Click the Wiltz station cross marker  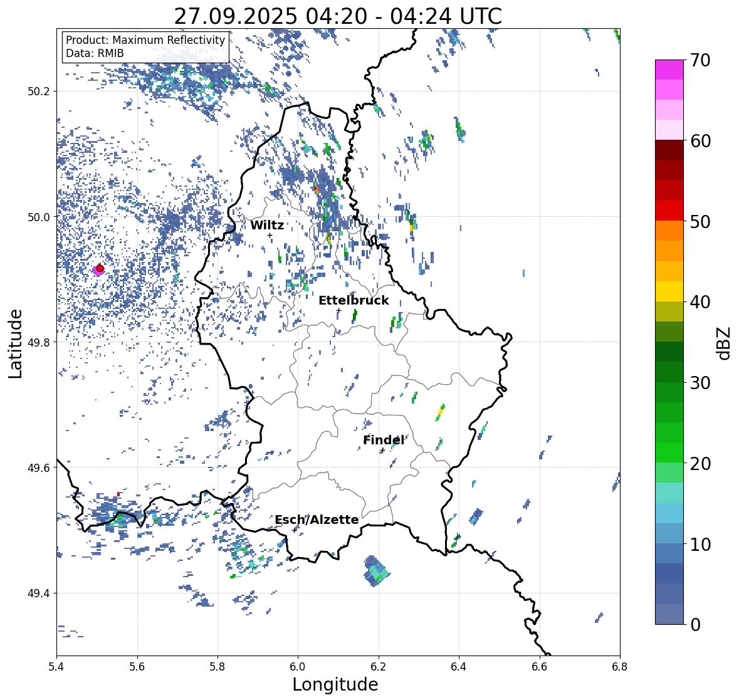[x=270, y=235]
